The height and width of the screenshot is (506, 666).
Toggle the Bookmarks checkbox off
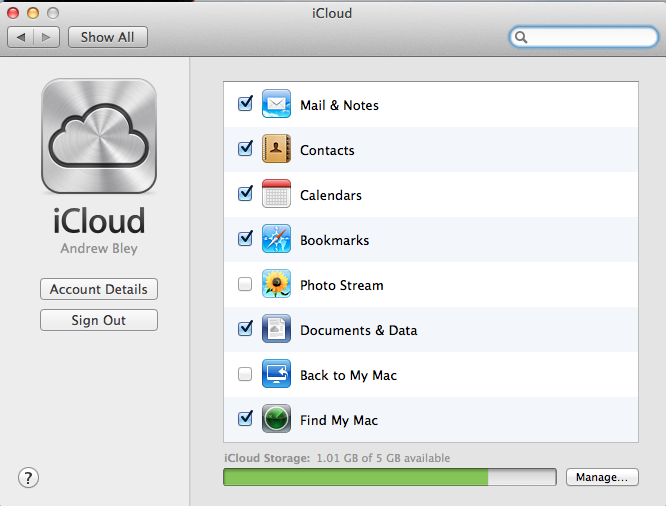point(245,238)
